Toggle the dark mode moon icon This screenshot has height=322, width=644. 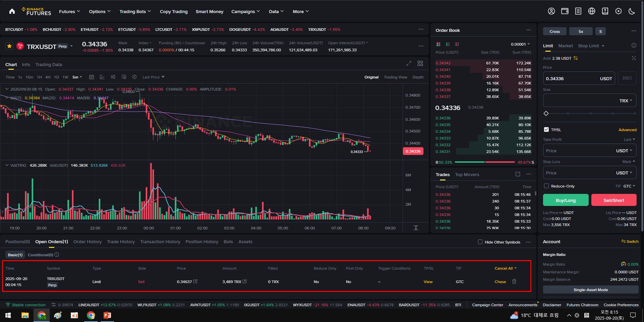click(632, 11)
